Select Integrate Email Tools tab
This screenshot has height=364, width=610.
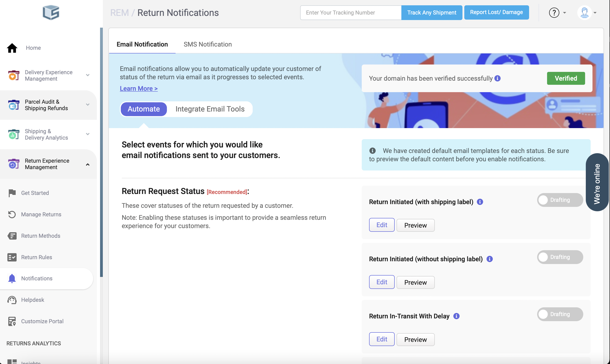pos(210,109)
